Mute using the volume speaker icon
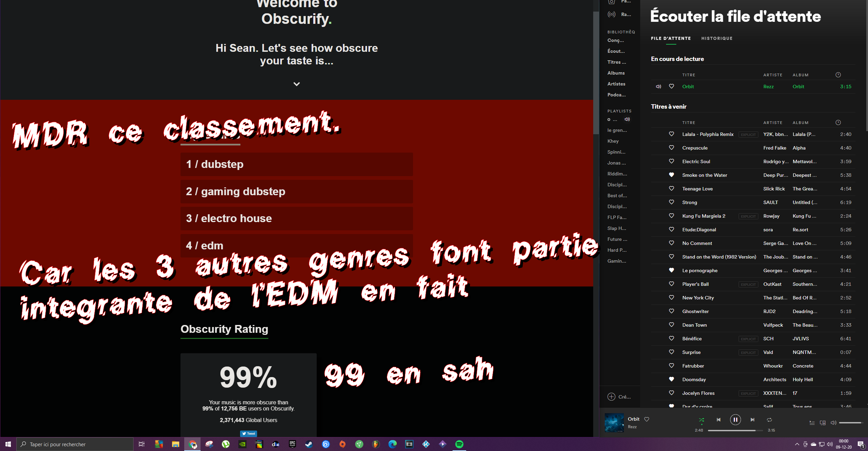Screen dimensions: 868x451 pos(833,423)
